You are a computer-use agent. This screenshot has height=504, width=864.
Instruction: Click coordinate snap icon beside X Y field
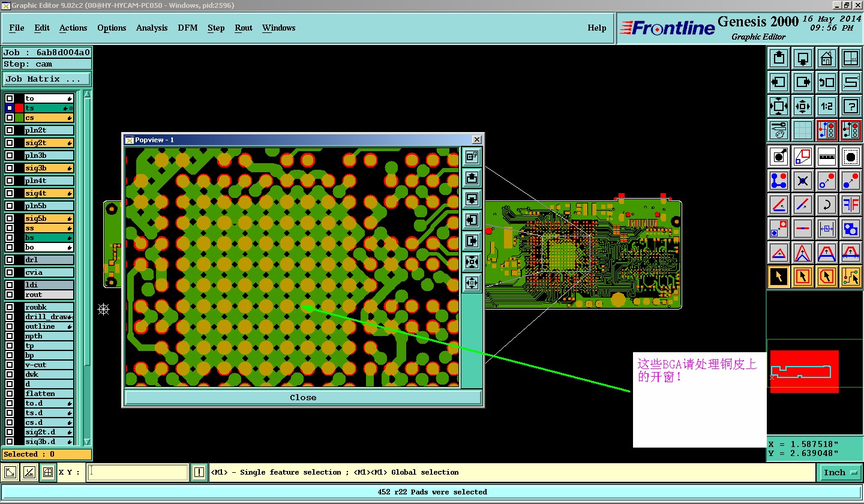49,472
